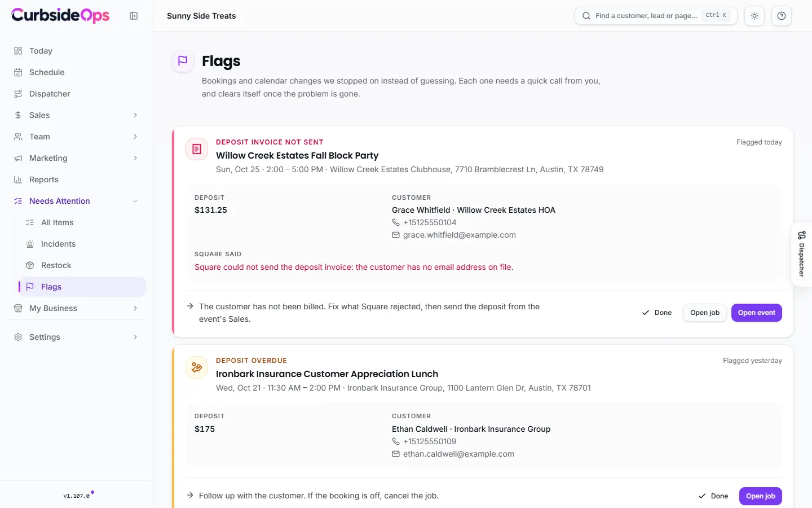Open the Dispatcher page from the sidebar menu
Screen dimensions: 812x508
click(x=76, y=94)
